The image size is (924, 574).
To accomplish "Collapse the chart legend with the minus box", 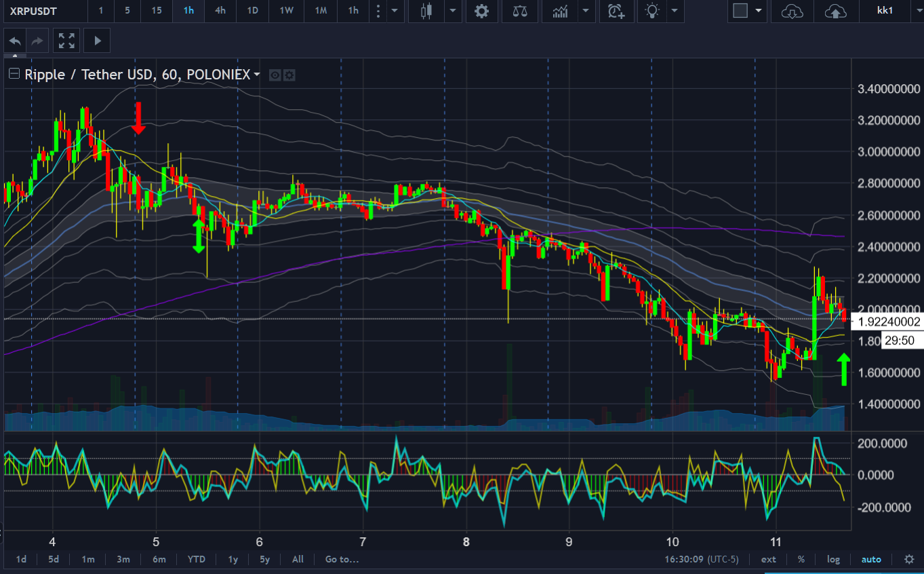I will (14, 74).
